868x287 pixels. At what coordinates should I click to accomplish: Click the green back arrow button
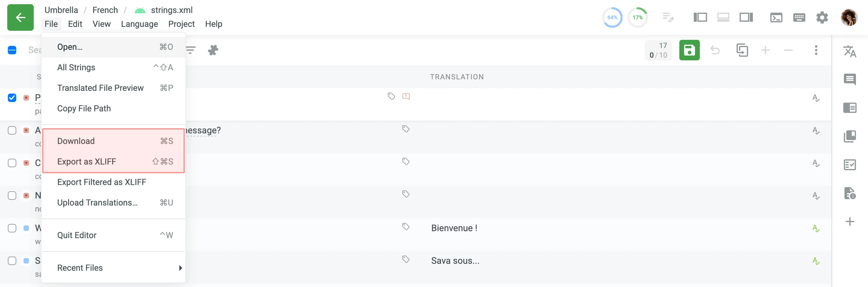20,18
